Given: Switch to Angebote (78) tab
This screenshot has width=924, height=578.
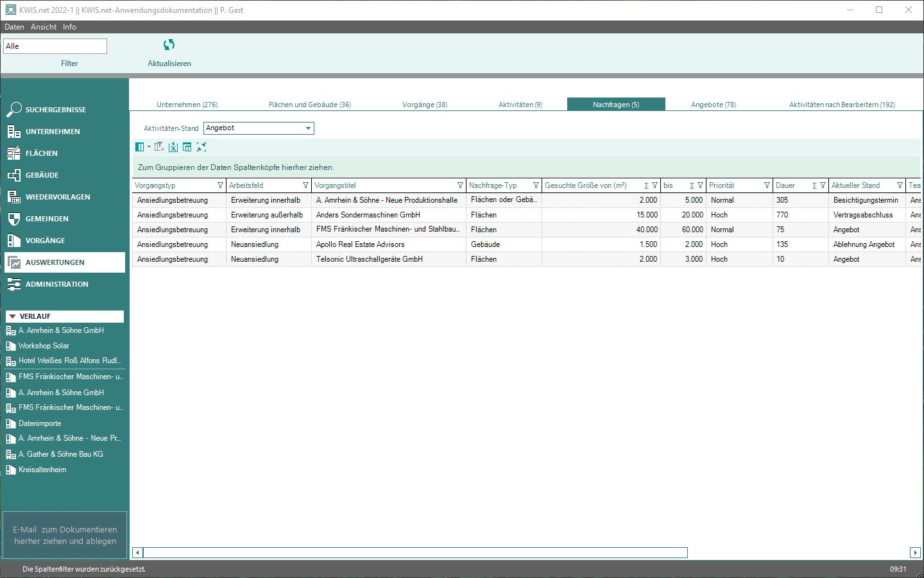Looking at the screenshot, I should pyautogui.click(x=714, y=105).
